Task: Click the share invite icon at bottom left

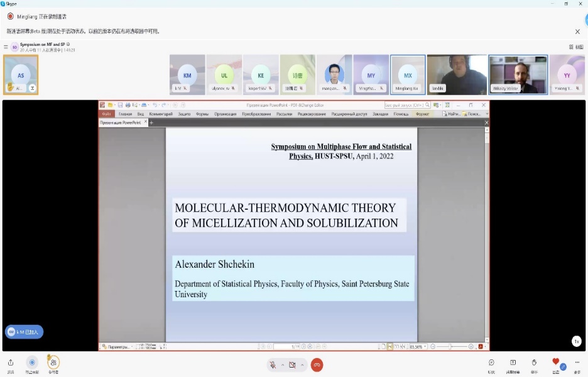Action: [11, 363]
